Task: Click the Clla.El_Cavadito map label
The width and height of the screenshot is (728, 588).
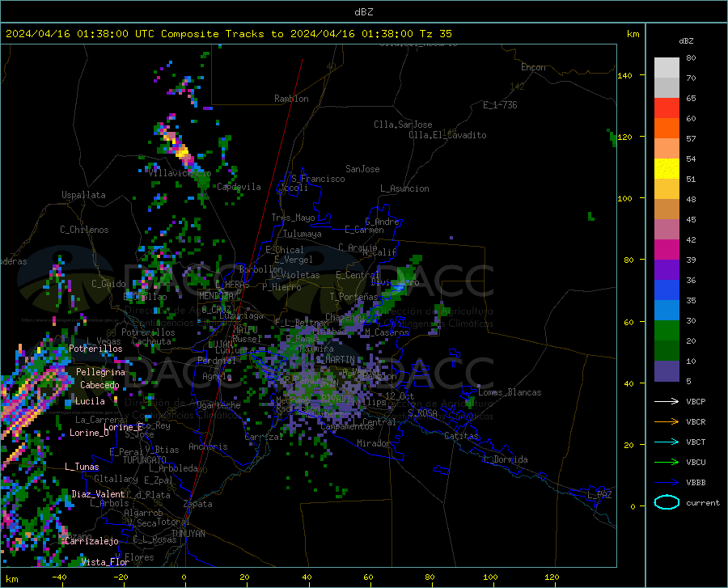Action: [x=447, y=135]
